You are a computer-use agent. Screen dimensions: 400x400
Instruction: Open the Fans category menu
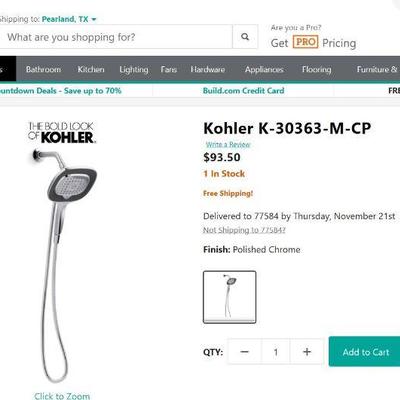pyautogui.click(x=169, y=69)
